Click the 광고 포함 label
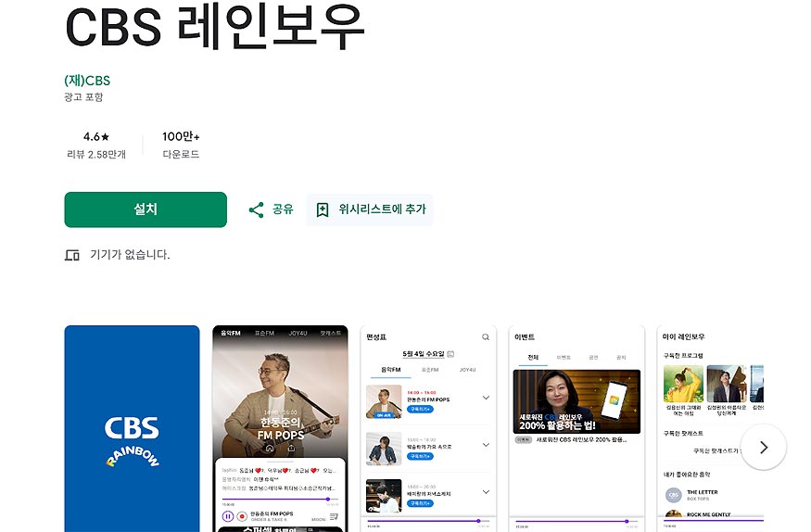Screen dimensions: 811x532 pos(83,97)
